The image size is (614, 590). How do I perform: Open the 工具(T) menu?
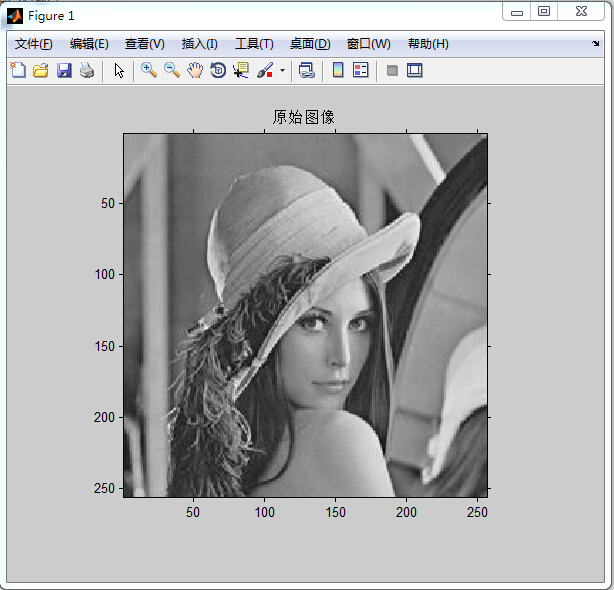pos(255,44)
